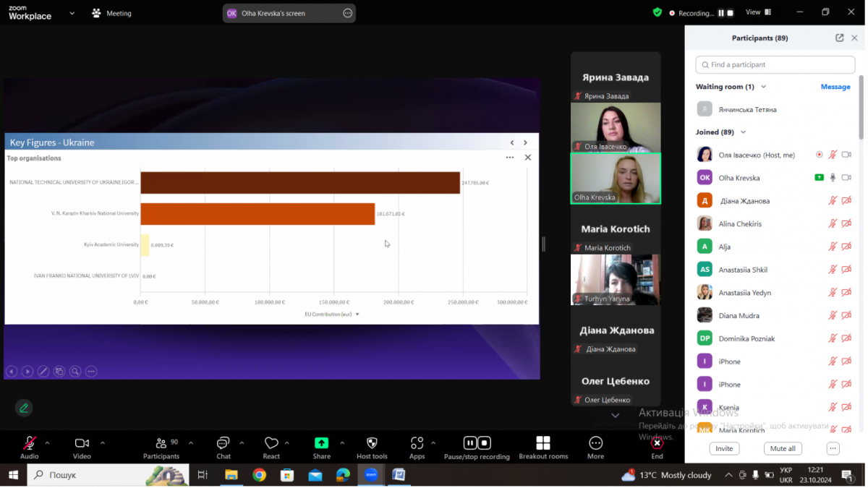Expand the Waiting room section chevron
The image size is (868, 488).
763,87
